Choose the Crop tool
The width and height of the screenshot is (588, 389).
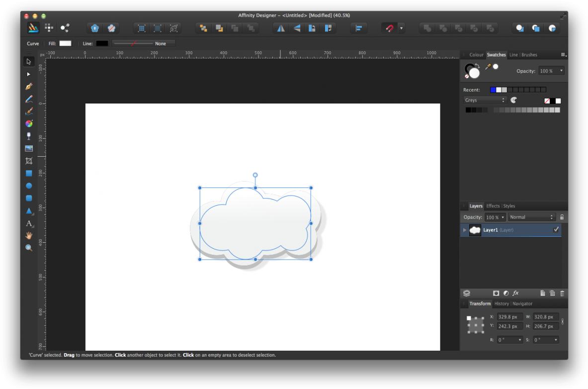coord(29,161)
